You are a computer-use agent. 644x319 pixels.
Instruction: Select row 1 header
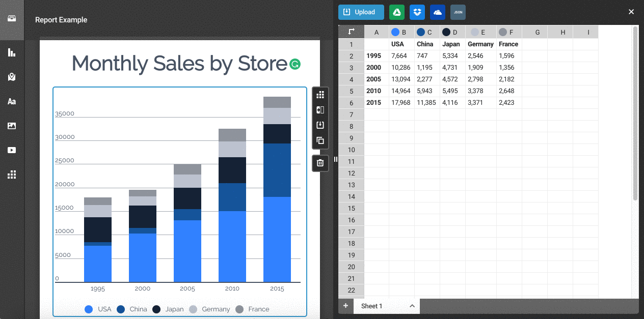[x=351, y=44]
